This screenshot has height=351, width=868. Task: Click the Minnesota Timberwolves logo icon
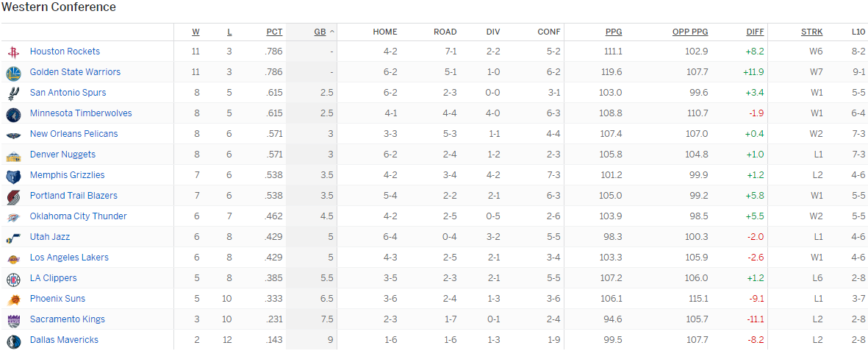[13, 114]
